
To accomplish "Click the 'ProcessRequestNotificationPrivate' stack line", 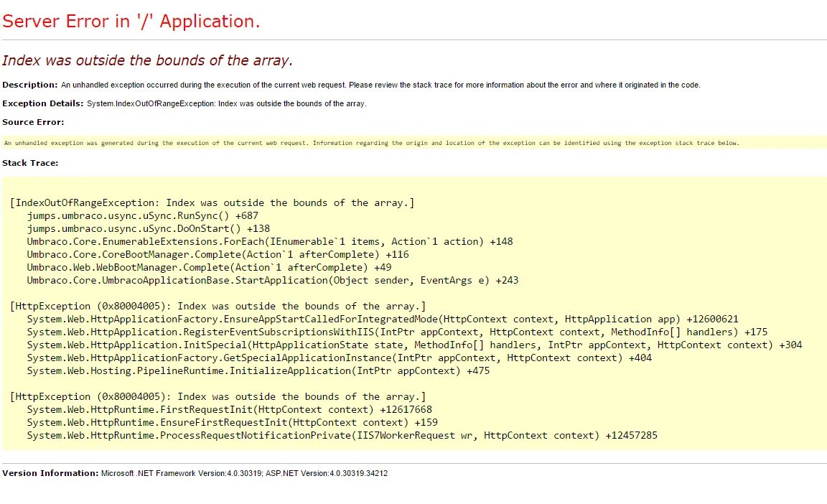I will point(342,436).
